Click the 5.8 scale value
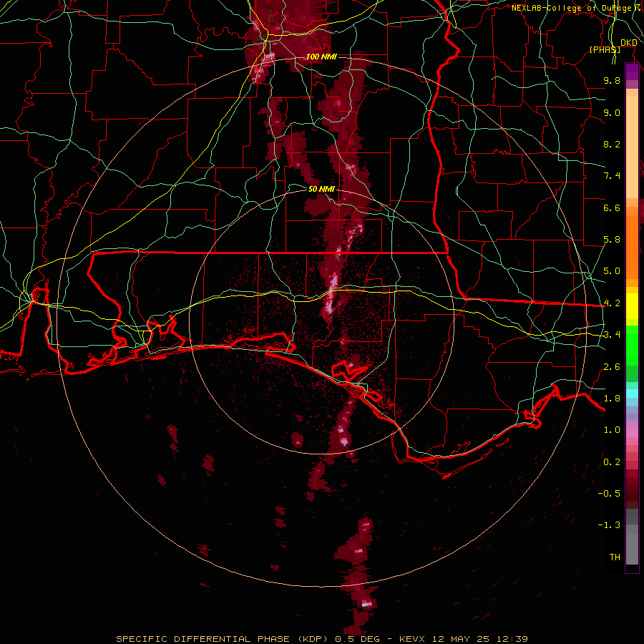This screenshot has width=644, height=644. click(x=612, y=240)
